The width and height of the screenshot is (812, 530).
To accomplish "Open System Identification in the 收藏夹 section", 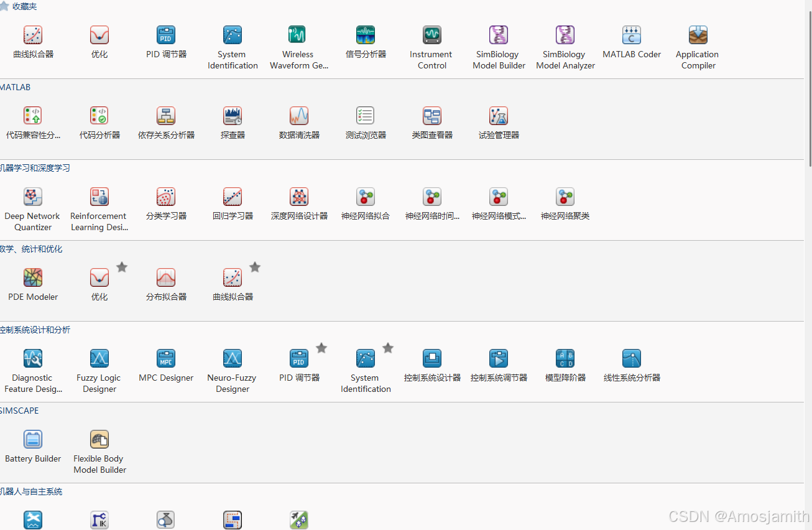I will [x=233, y=48].
